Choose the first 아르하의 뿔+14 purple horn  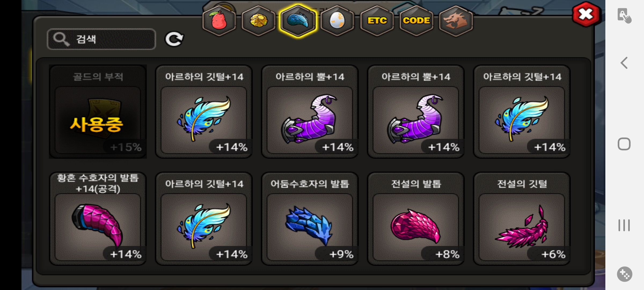point(310,112)
